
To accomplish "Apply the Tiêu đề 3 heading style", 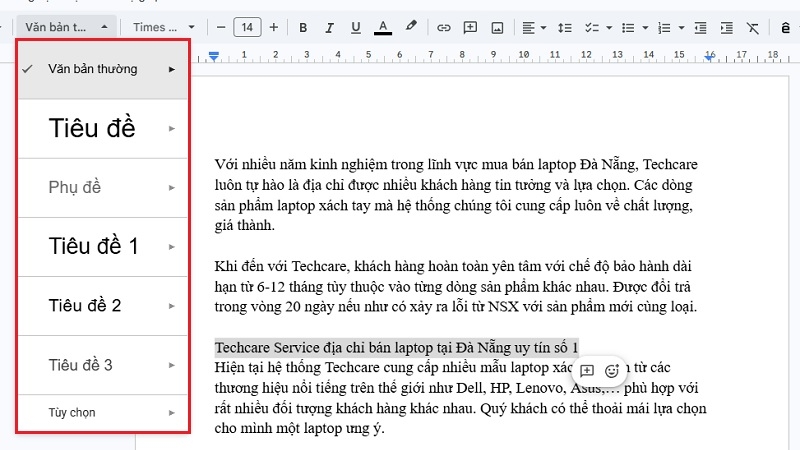I will (103, 365).
